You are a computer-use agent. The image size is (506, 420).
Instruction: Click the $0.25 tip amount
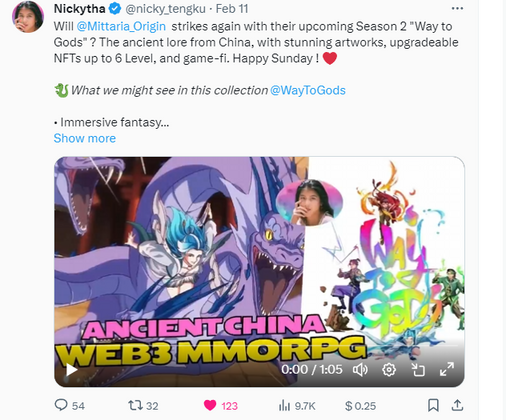pos(361,406)
